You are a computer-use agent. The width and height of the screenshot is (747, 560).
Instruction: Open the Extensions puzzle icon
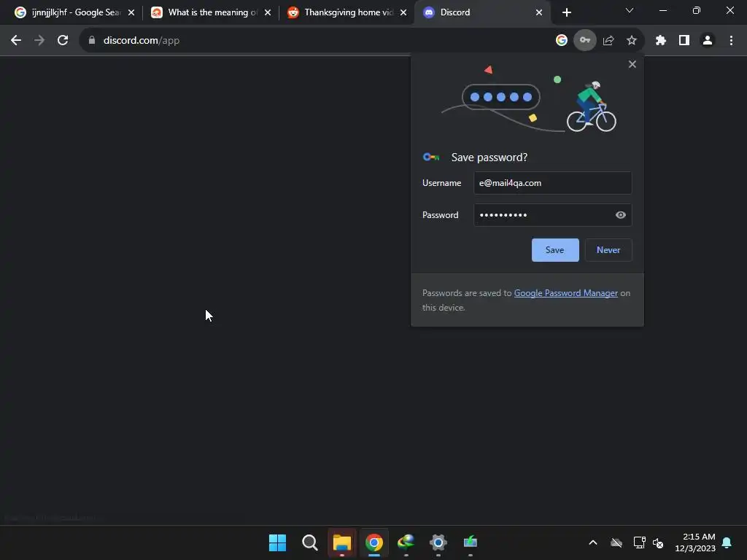point(661,41)
